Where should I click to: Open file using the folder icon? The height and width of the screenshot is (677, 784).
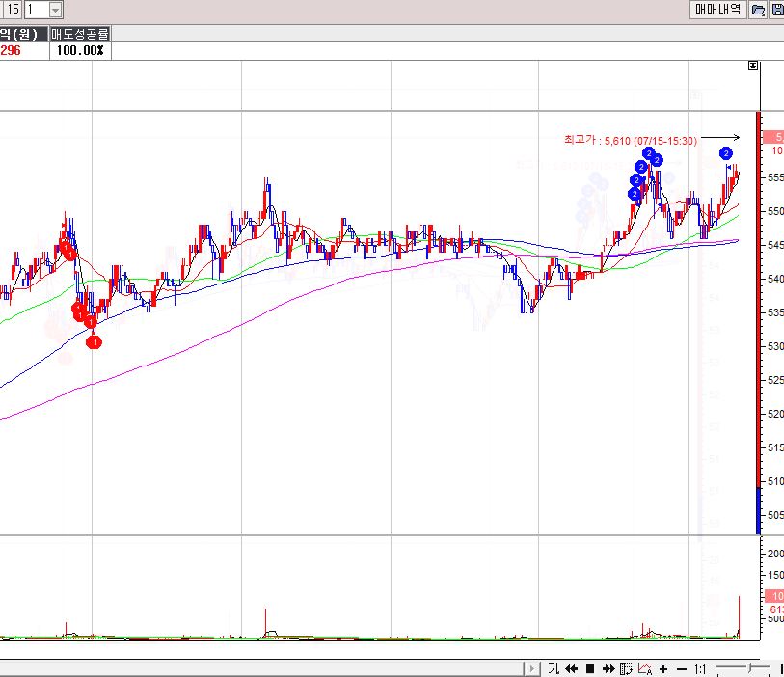[x=758, y=10]
